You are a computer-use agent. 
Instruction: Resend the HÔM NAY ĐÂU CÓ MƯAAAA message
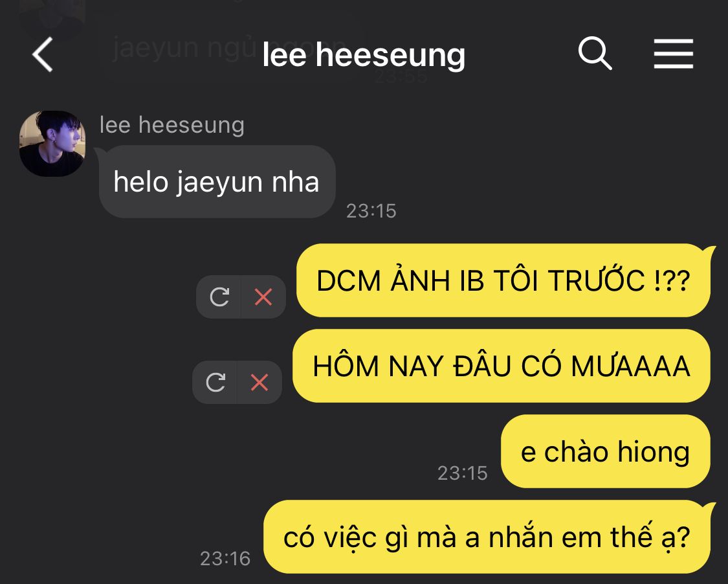215,383
